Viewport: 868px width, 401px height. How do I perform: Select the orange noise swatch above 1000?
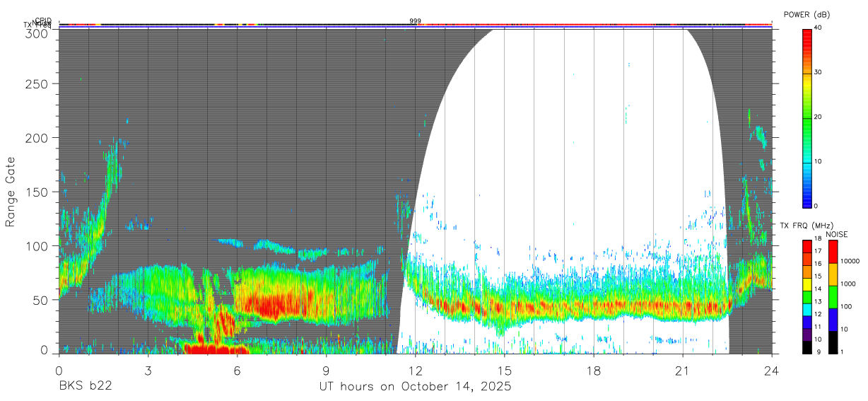pyautogui.click(x=832, y=274)
